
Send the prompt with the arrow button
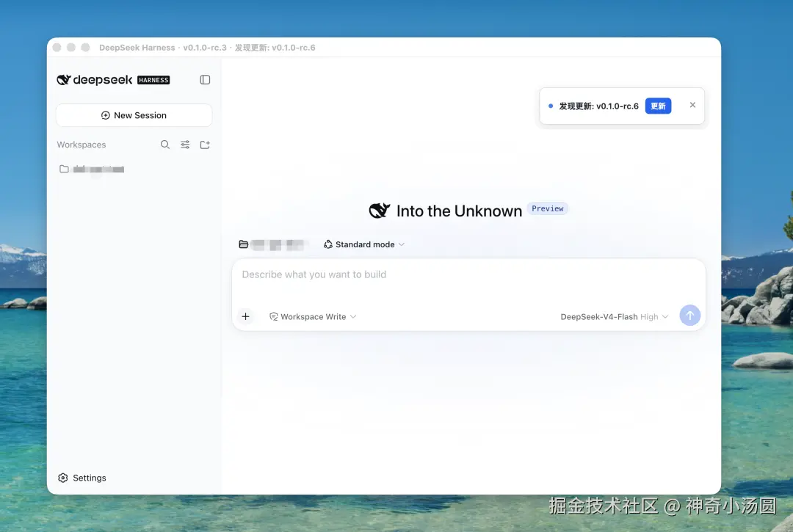click(x=689, y=316)
